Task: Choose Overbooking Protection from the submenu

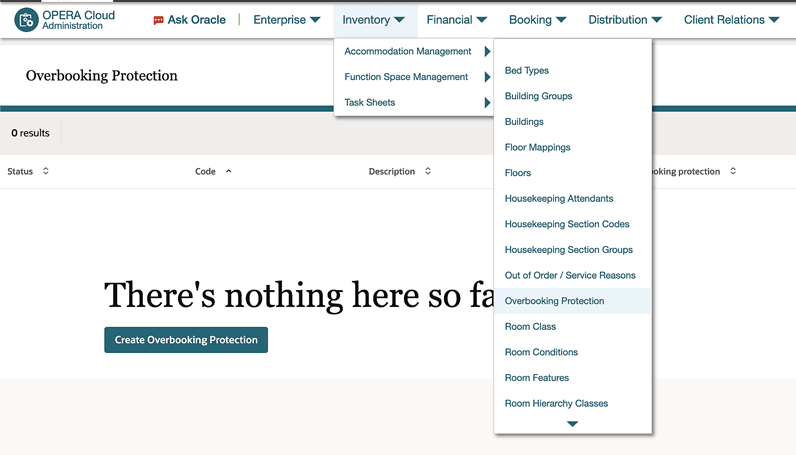Action: click(572, 301)
